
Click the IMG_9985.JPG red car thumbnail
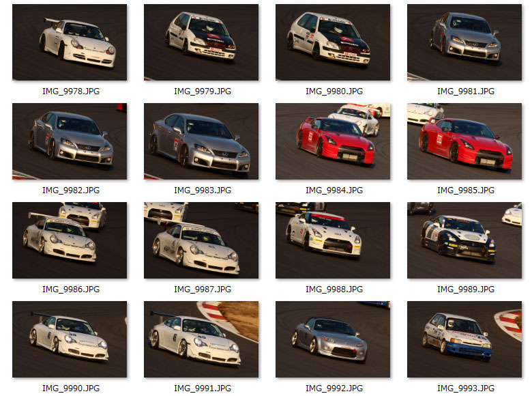pyautogui.click(x=464, y=141)
